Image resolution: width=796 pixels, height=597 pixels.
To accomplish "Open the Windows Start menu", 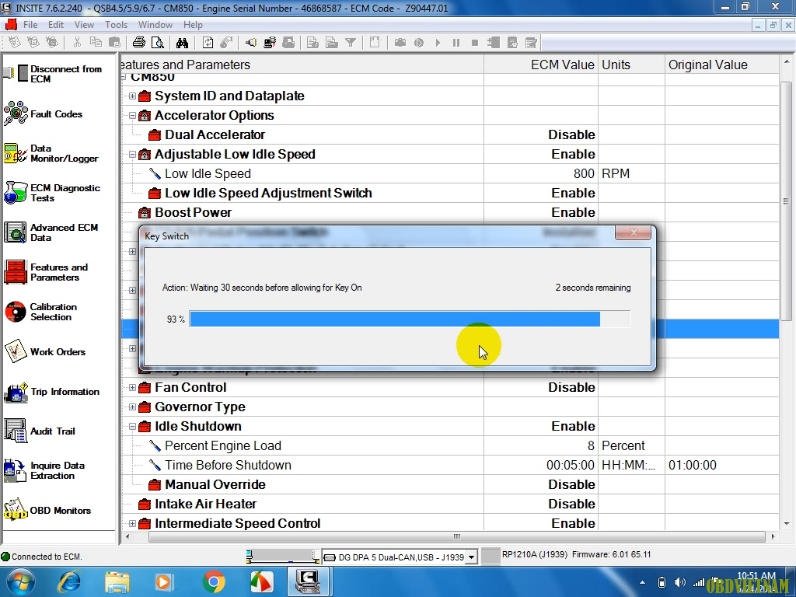I will (21, 582).
